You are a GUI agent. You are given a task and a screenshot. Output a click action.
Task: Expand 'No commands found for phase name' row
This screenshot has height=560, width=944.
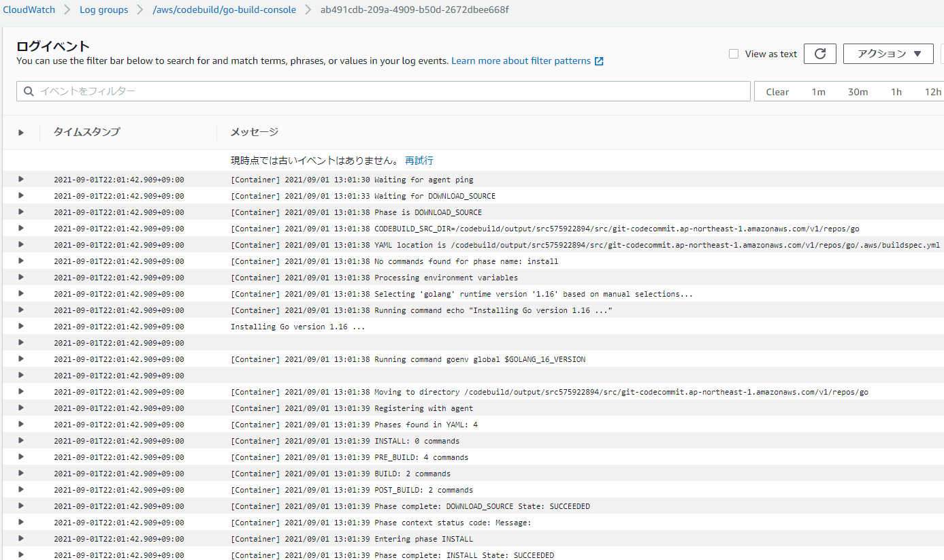(x=21, y=261)
